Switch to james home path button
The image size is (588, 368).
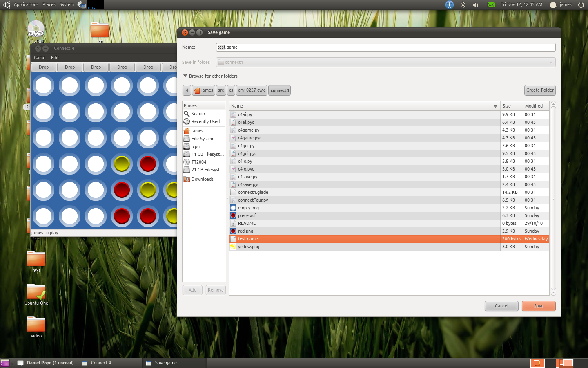(203, 90)
